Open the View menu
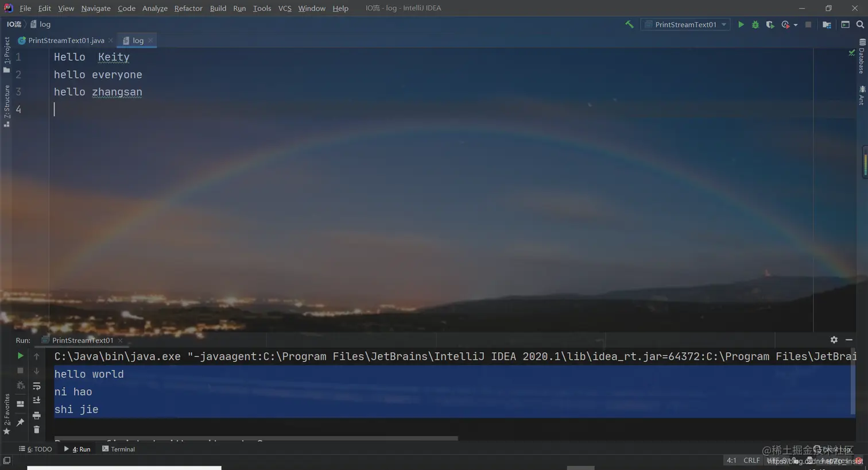868x470 pixels. [x=66, y=8]
